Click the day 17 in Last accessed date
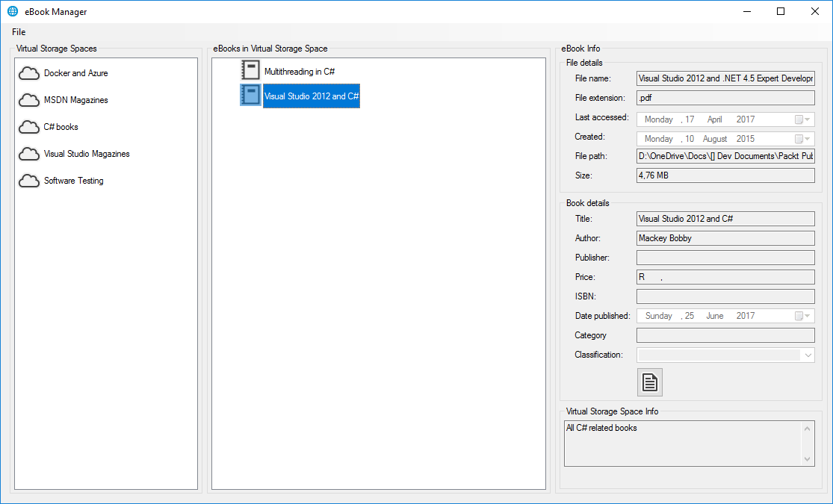 [x=690, y=119]
